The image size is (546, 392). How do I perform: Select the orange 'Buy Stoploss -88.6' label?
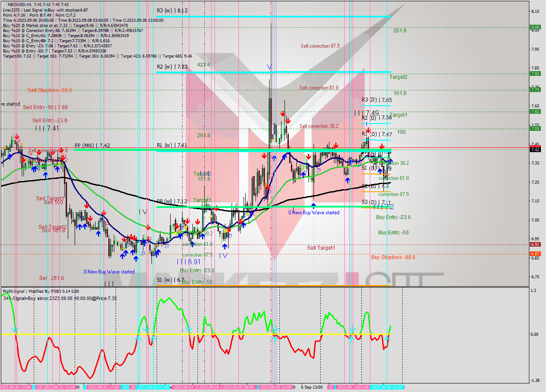393,257
